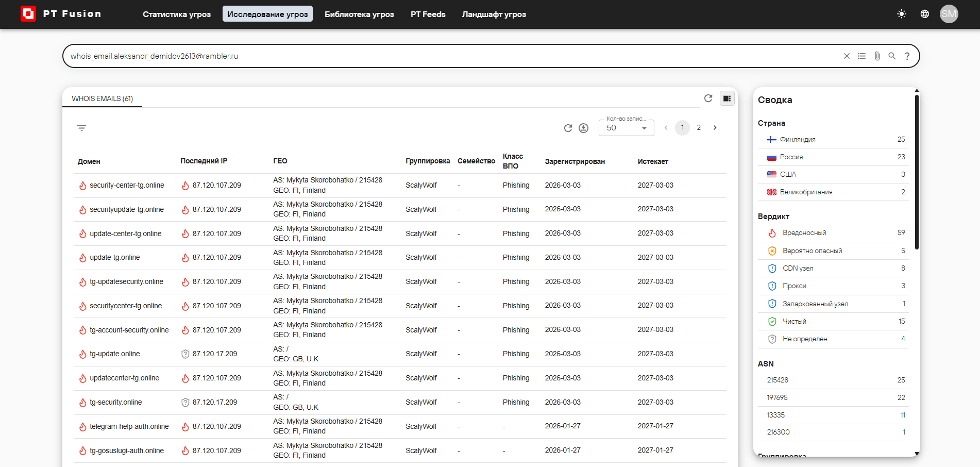Viewport: 980px width, 467px height.
Task: Open the Статистика угроз tab
Action: pos(177,14)
